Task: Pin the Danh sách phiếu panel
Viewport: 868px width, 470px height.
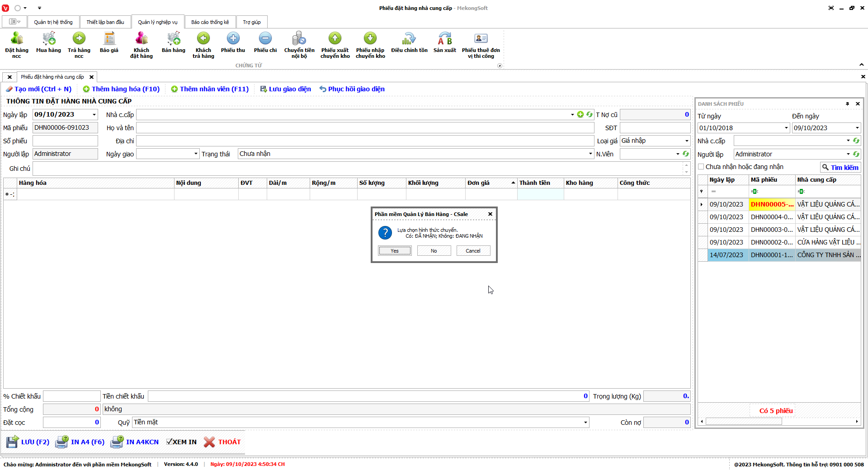Action: [847, 104]
